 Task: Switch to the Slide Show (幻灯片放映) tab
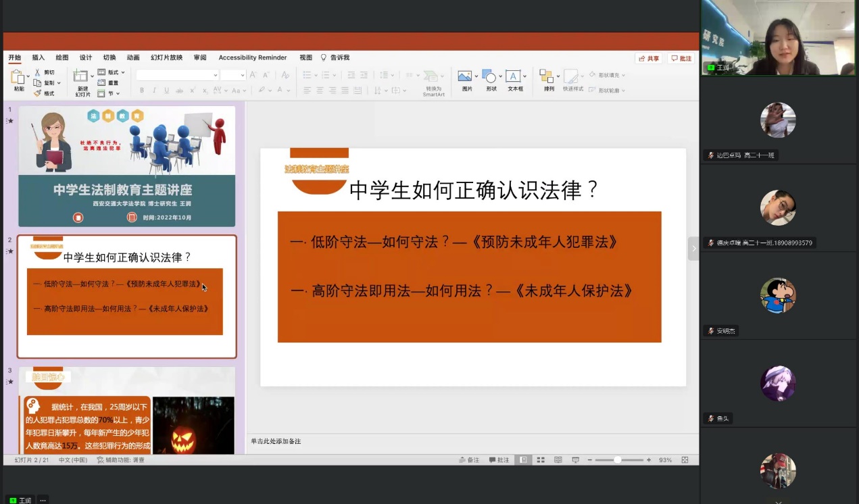166,58
